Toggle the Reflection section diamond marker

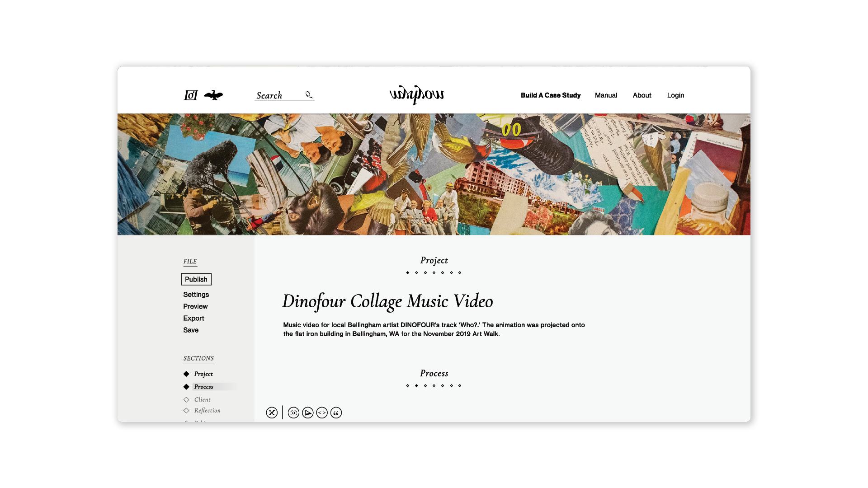coord(186,410)
